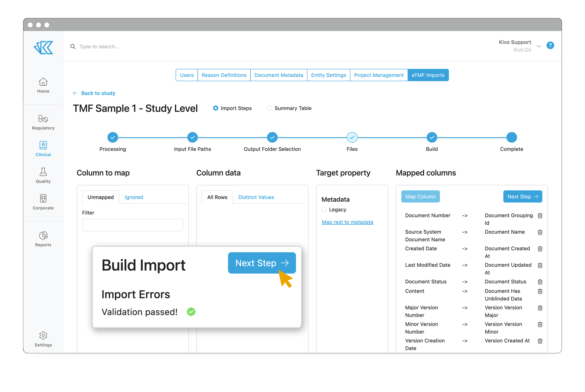
Task: Click the Kivo logo icon
Action: click(x=43, y=47)
